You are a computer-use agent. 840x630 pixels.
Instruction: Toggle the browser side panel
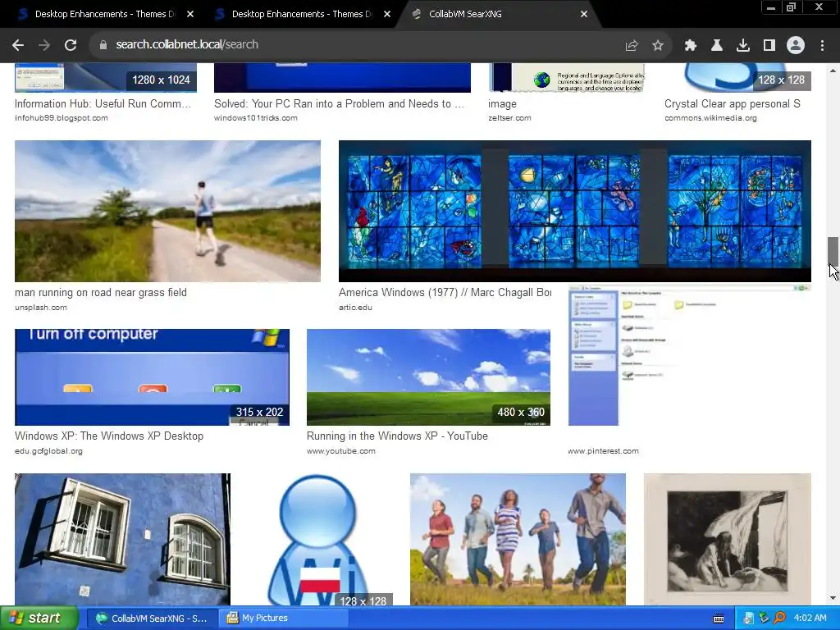(x=769, y=46)
